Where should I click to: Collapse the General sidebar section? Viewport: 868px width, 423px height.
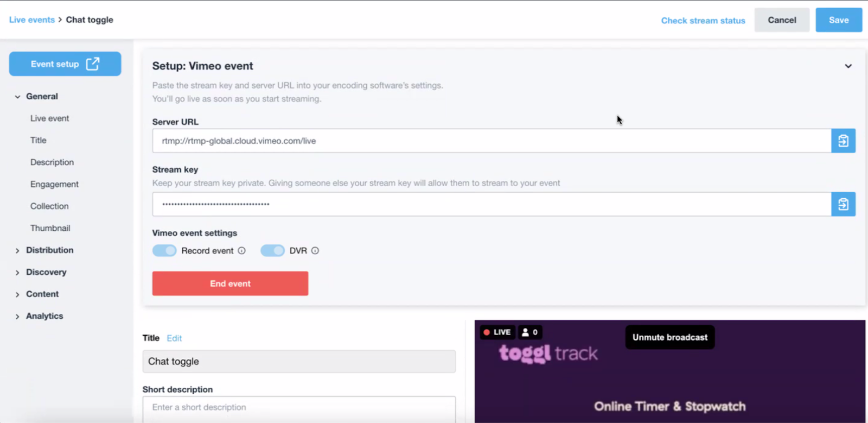click(17, 97)
